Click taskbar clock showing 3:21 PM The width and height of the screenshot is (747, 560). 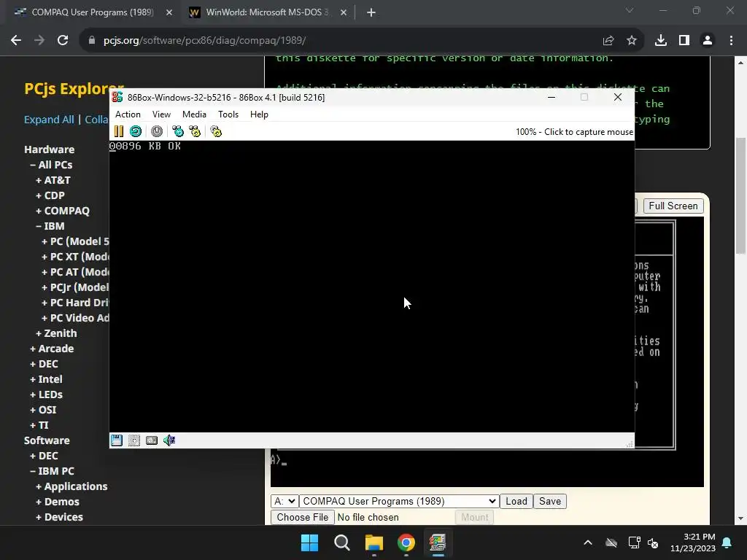[x=693, y=542]
